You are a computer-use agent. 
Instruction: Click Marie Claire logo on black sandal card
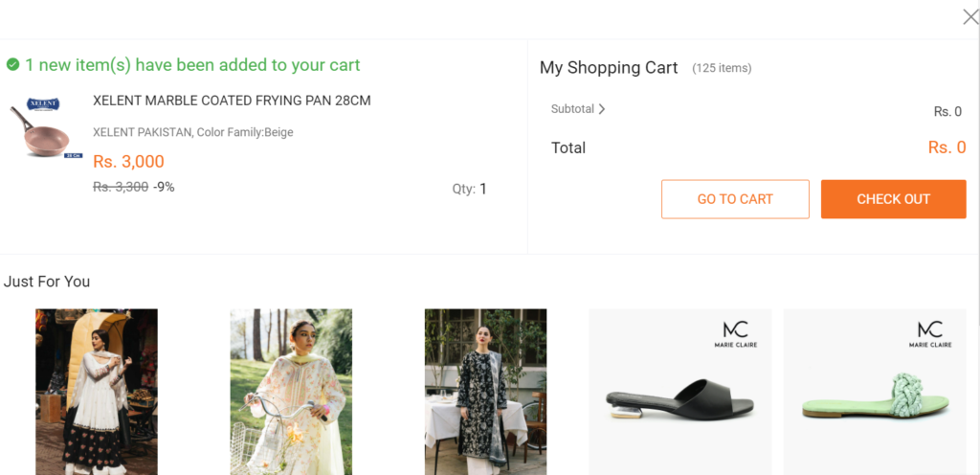[736, 334]
